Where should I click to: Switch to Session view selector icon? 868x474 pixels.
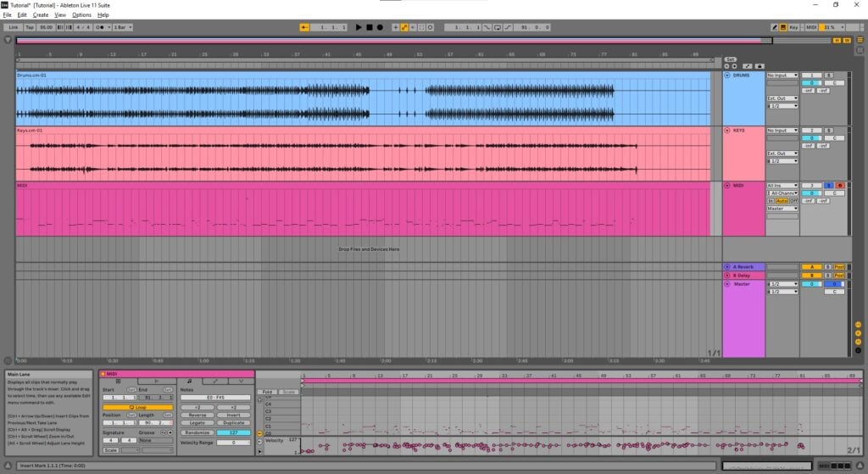[x=860, y=50]
